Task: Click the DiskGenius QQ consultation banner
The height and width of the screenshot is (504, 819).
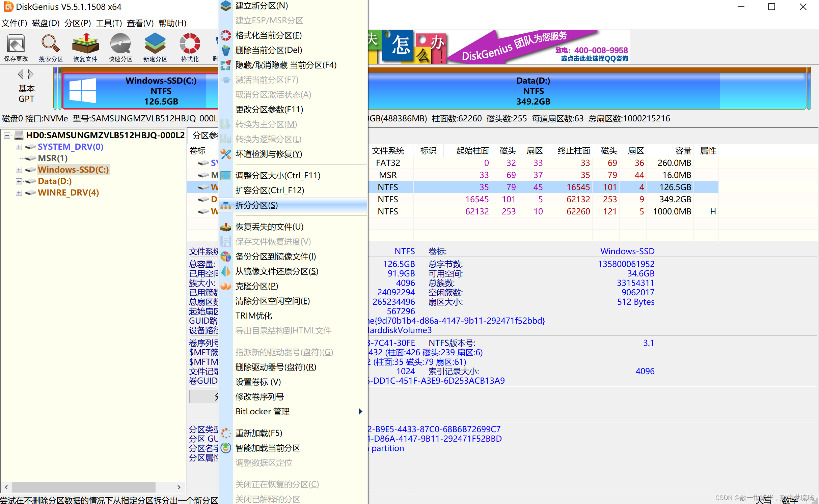Action: point(499,47)
